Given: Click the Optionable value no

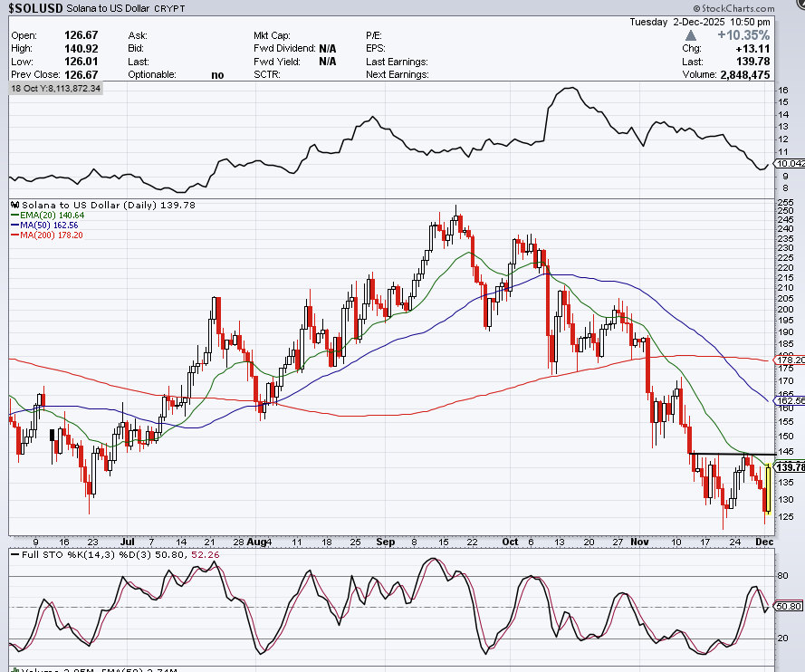Looking at the screenshot, I should (x=217, y=75).
